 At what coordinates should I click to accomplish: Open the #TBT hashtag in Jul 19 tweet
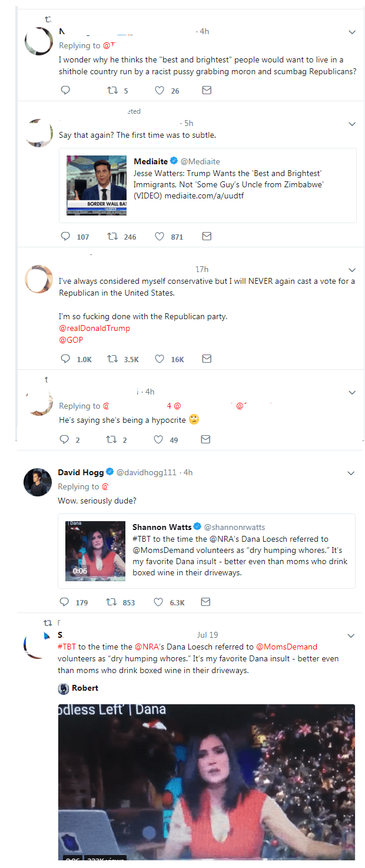click(x=67, y=647)
